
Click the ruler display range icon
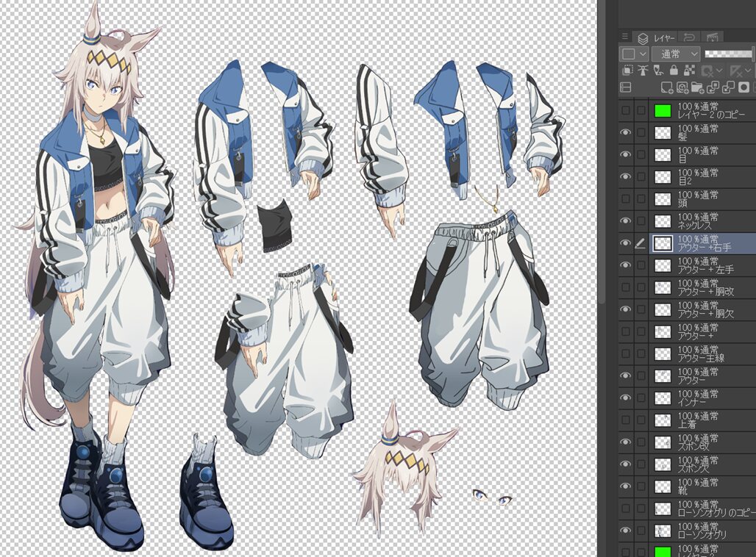click(735, 71)
